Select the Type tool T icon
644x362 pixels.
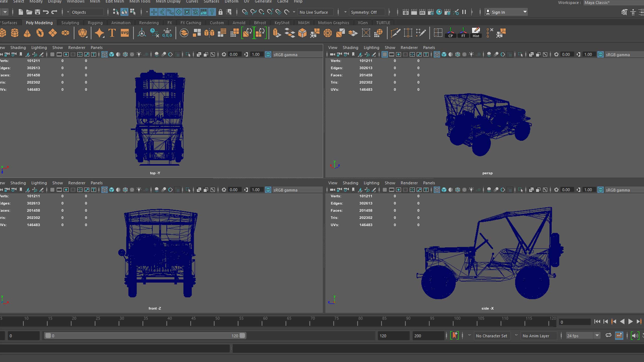[x=112, y=33]
